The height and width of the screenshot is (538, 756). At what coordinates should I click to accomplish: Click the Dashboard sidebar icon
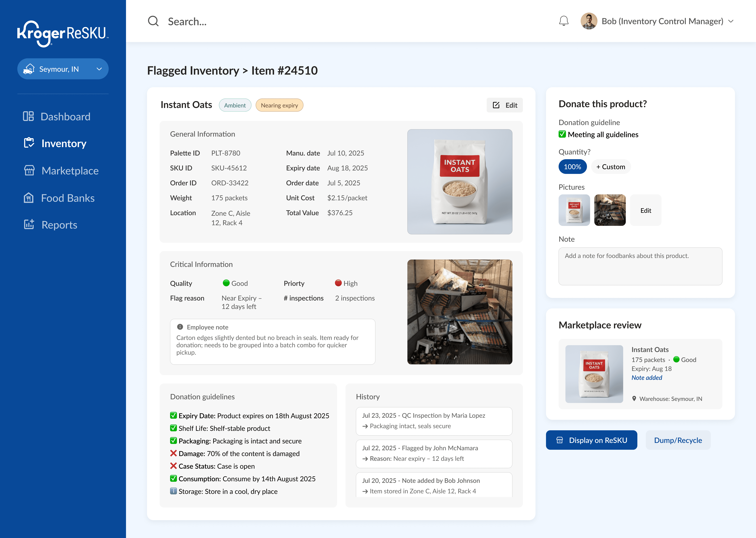tap(28, 116)
